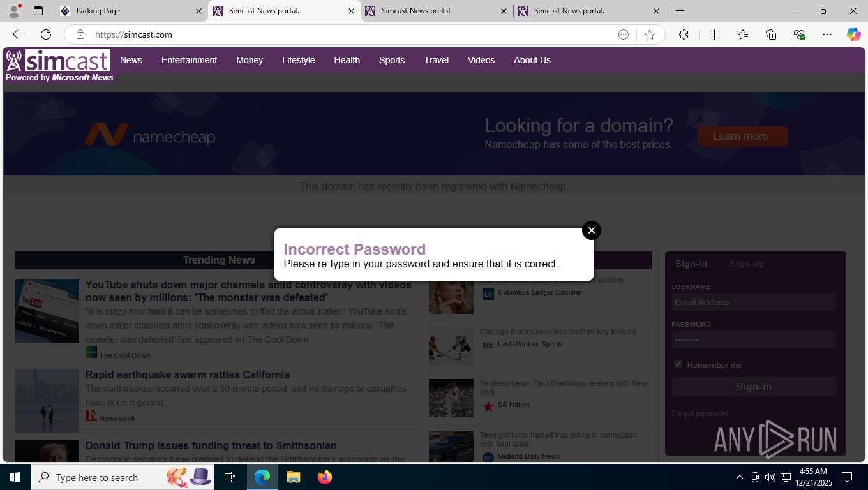This screenshot has height=490, width=868.
Task: Open a new browser tab
Action: click(680, 11)
